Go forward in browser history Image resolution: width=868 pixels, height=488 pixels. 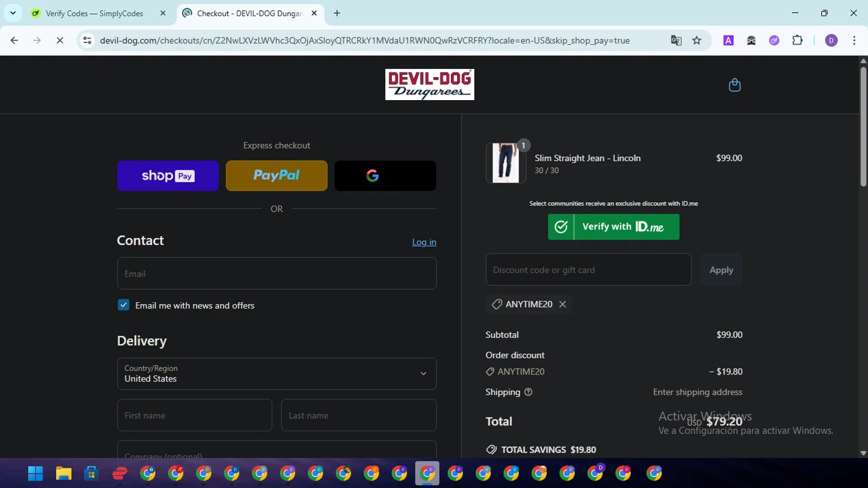coord(37,41)
